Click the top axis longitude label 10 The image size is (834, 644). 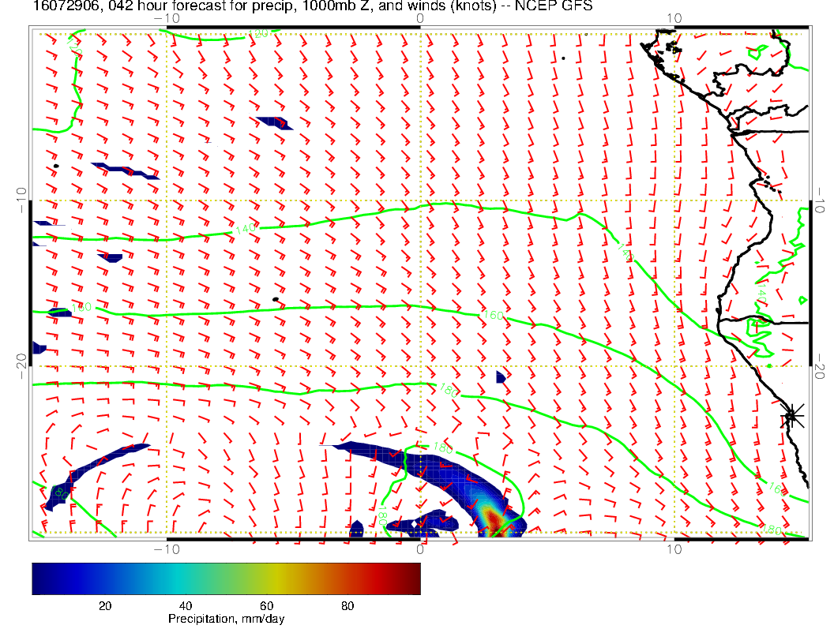point(674,17)
